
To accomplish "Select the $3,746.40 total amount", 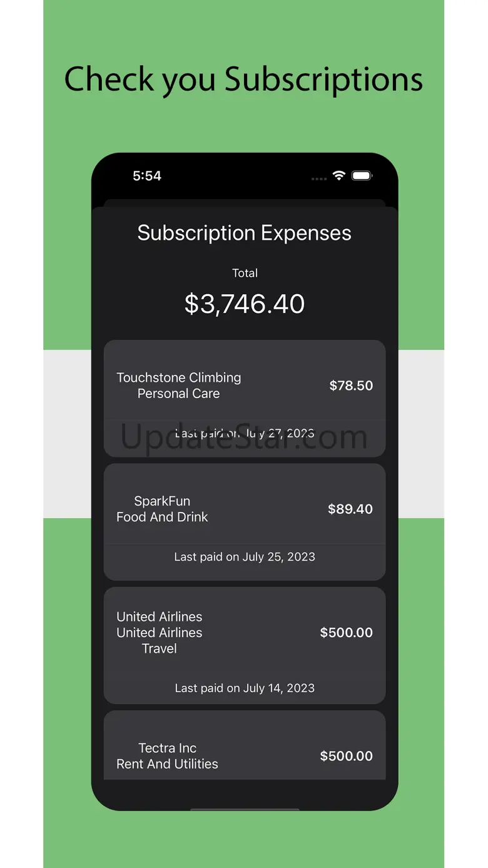I will click(x=245, y=304).
